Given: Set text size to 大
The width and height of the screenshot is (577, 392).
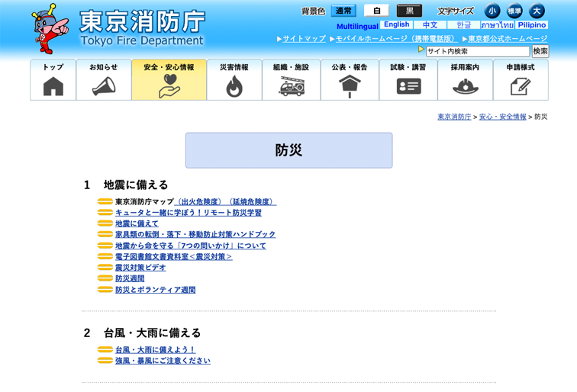Looking at the screenshot, I should pos(537,11).
